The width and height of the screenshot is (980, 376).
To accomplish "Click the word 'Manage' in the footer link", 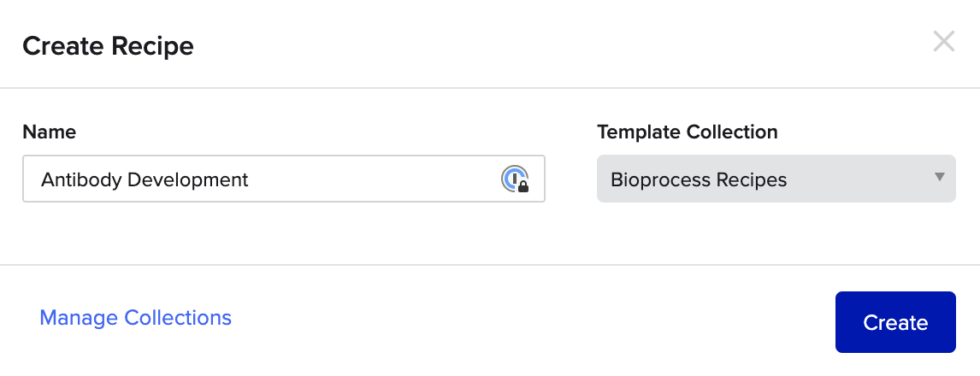I will [x=79, y=317].
